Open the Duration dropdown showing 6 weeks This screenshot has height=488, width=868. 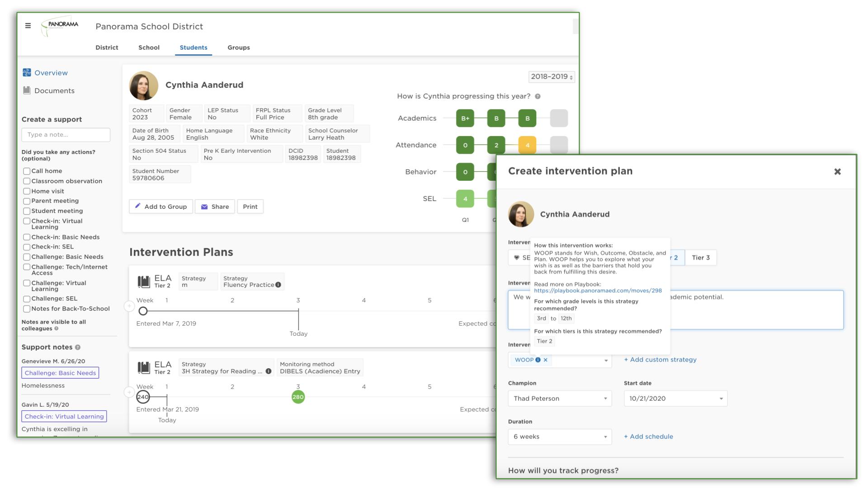559,436
